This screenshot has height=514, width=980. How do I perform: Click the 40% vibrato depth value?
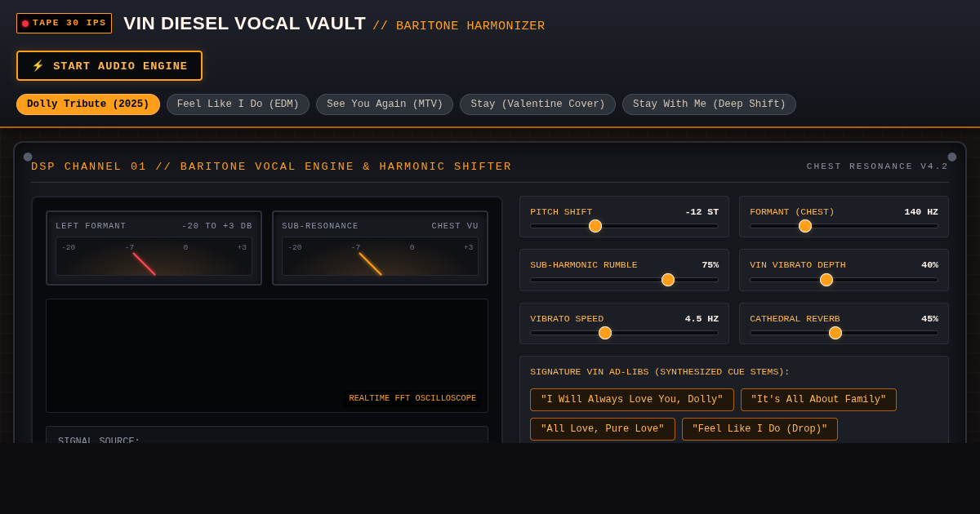929,265
